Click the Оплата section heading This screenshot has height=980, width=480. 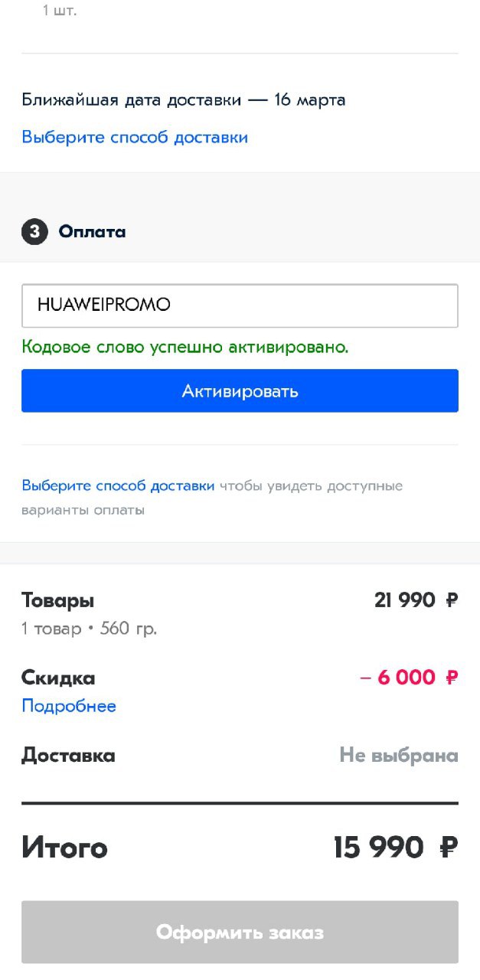[x=93, y=231]
